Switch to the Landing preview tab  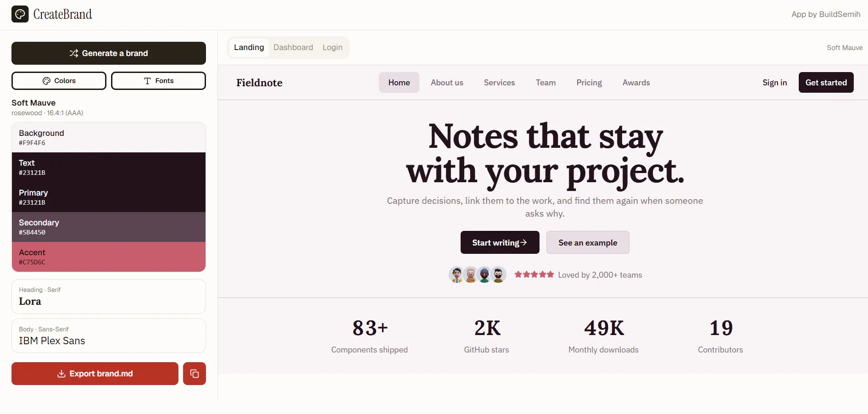point(249,47)
